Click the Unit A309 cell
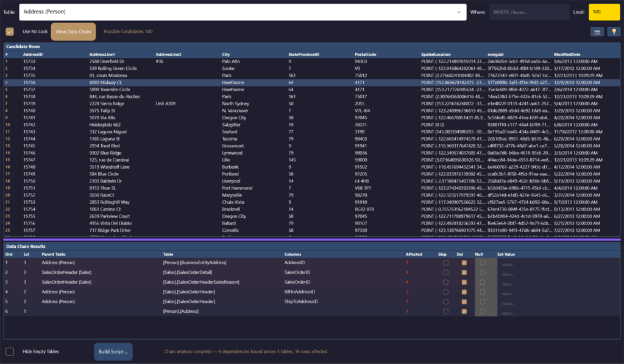This screenshot has width=624, height=364. [x=166, y=103]
